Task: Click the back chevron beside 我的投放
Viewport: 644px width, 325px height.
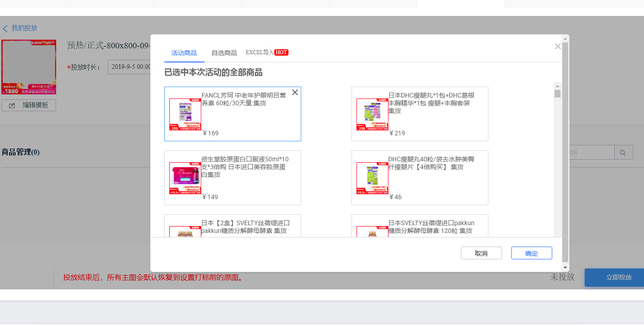Action: (x=5, y=29)
